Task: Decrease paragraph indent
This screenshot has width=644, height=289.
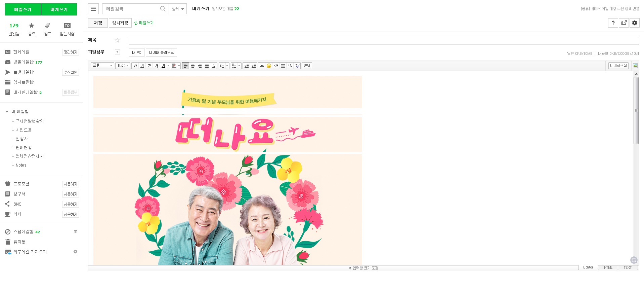Action: coord(246,66)
